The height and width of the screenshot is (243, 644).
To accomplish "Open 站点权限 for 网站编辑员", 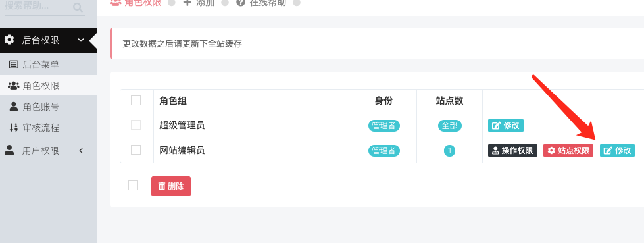I will (568, 151).
